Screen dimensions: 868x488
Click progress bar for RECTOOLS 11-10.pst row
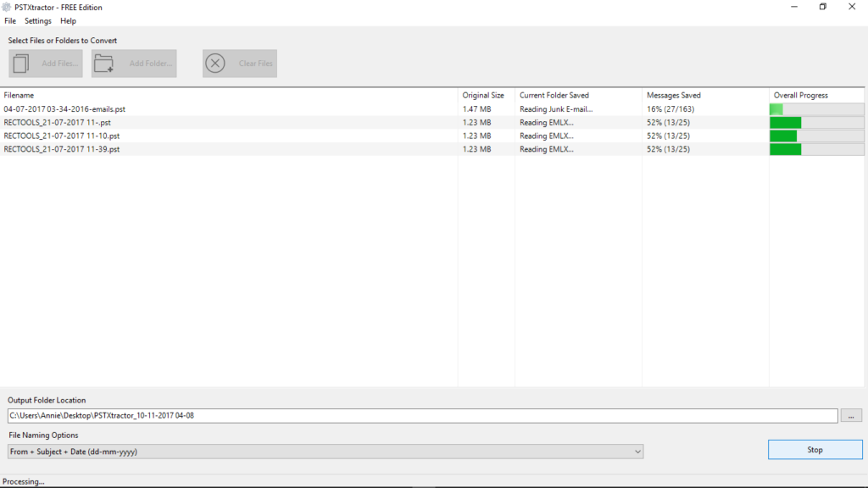click(x=816, y=136)
